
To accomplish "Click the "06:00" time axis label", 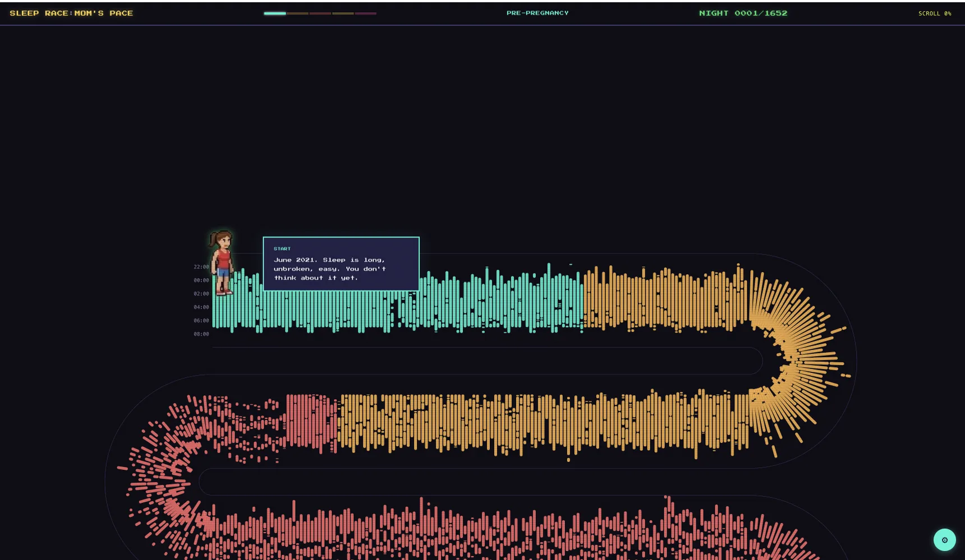I will (201, 321).
